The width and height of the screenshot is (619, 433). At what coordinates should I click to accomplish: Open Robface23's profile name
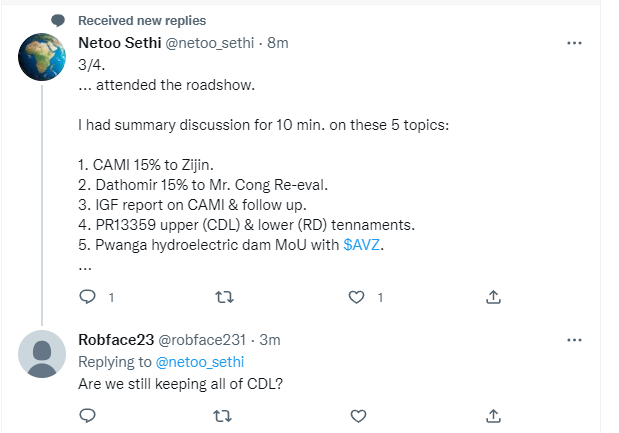pyautogui.click(x=116, y=340)
